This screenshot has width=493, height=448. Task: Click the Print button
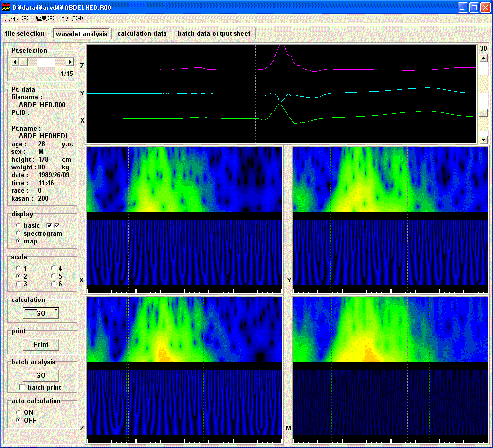(41, 344)
